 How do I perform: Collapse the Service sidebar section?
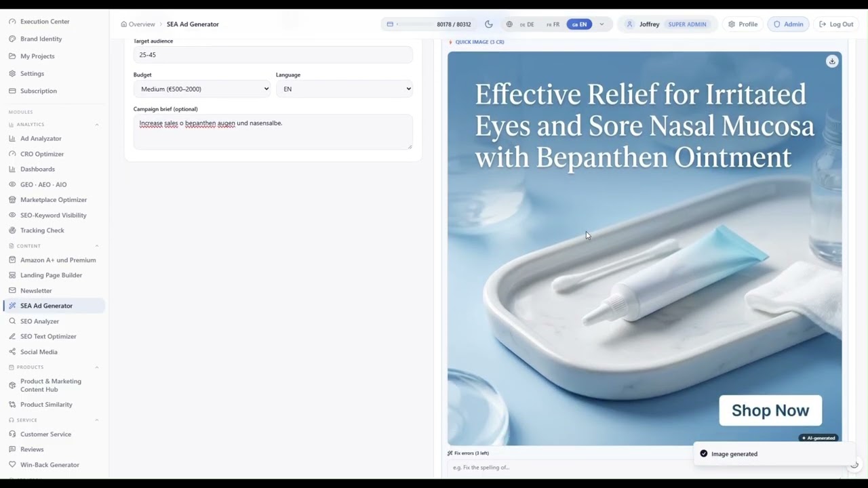coord(96,420)
